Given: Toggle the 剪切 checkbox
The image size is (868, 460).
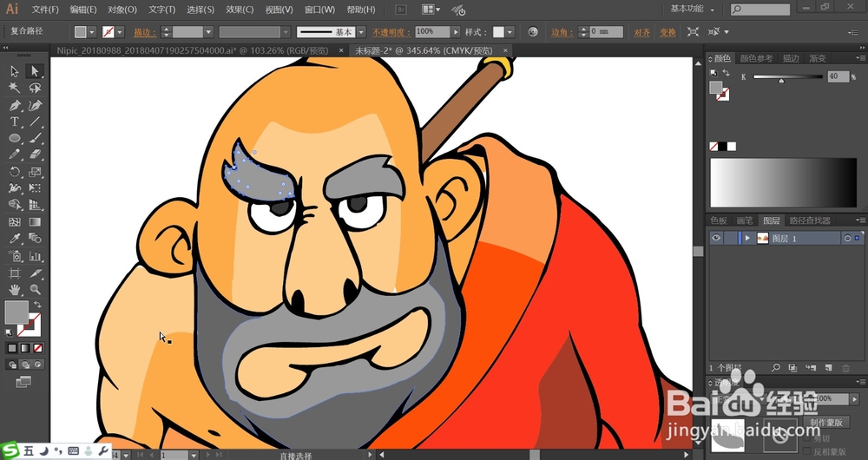Looking at the screenshot, I should click(x=807, y=438).
